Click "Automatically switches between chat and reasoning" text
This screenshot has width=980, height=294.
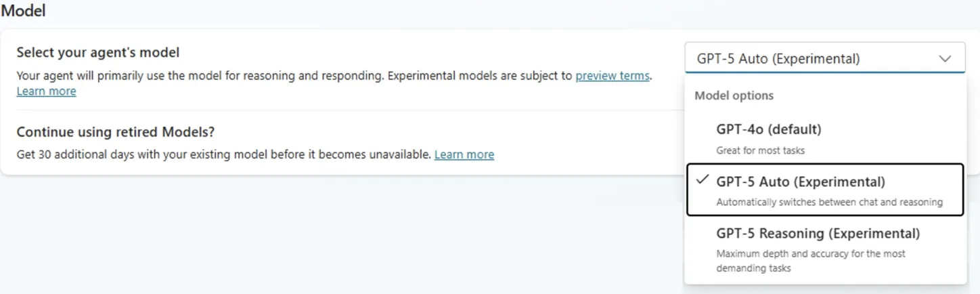[x=829, y=202]
